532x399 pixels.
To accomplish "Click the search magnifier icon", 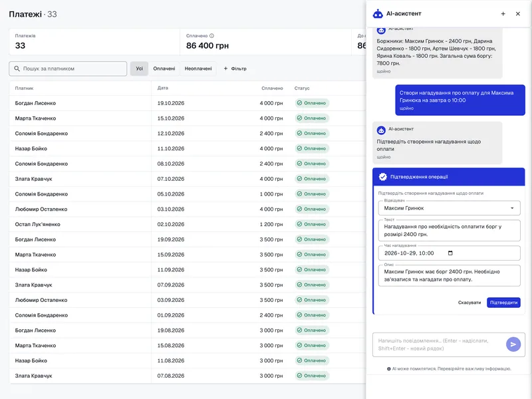I will [x=17, y=68].
